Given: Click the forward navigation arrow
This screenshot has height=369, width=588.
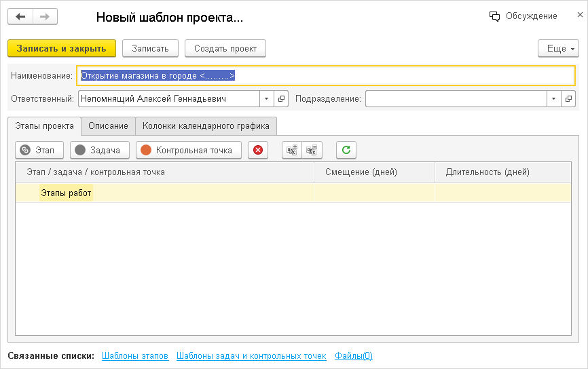Looking at the screenshot, I should pyautogui.click(x=45, y=17).
